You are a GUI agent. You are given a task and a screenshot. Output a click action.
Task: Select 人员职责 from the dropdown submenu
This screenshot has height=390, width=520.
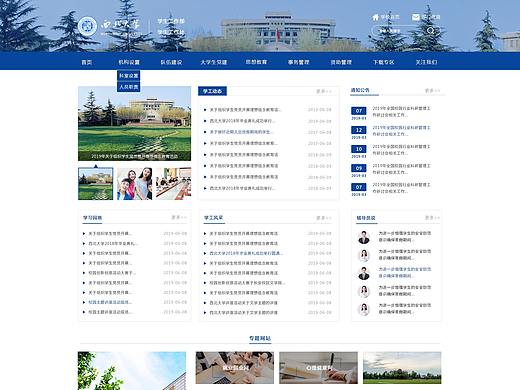pyautogui.click(x=129, y=87)
